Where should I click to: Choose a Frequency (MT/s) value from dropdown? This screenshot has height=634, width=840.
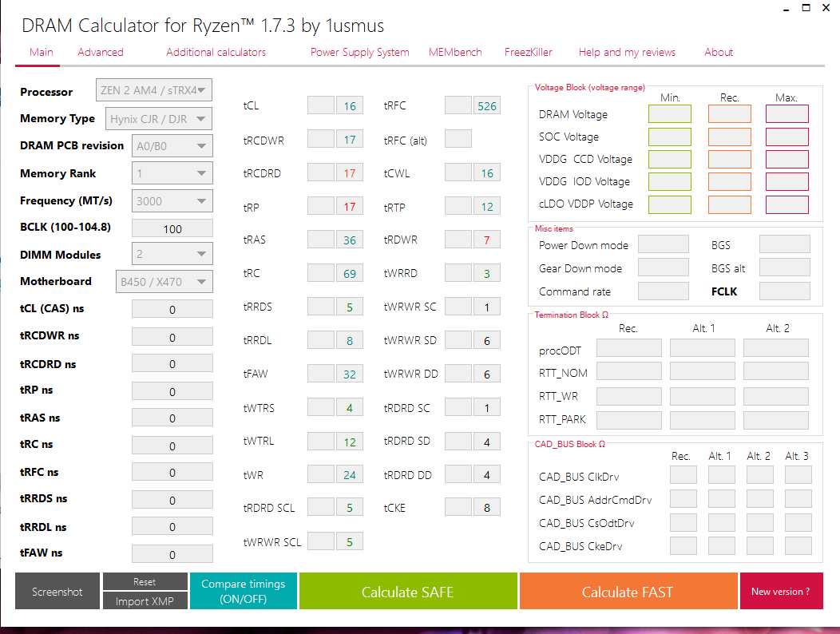(172, 201)
